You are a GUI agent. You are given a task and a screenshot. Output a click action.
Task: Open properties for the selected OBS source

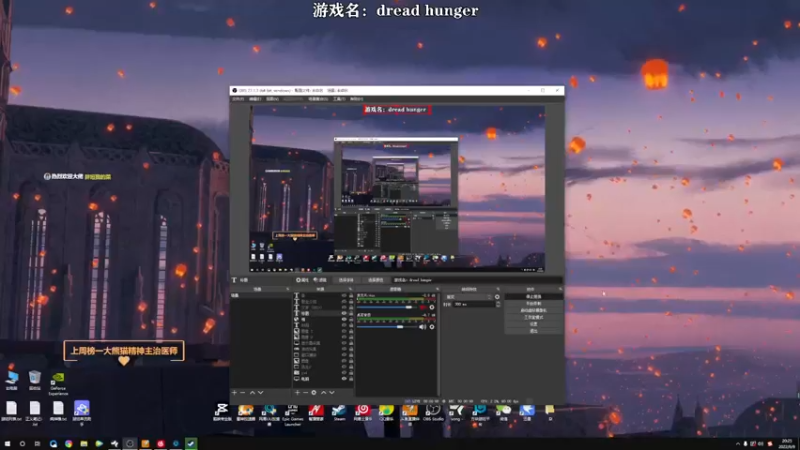coord(302,280)
